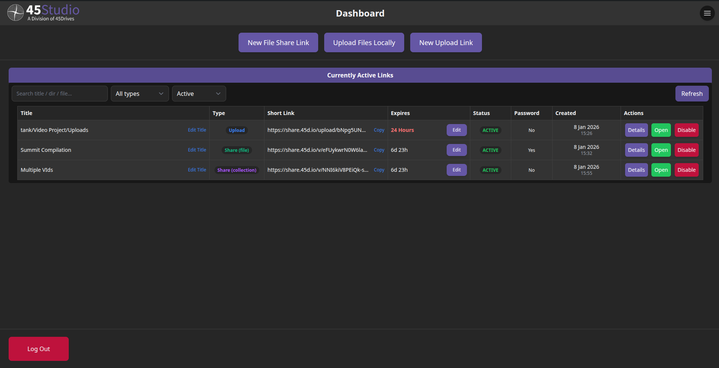Disable the tank/Video Project/Uploads link
Image resolution: width=719 pixels, height=368 pixels.
[x=686, y=130]
